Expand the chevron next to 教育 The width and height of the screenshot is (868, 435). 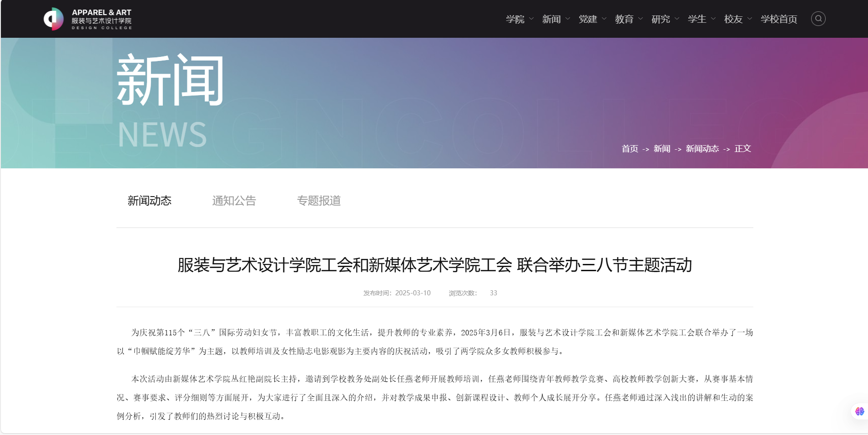coord(641,19)
